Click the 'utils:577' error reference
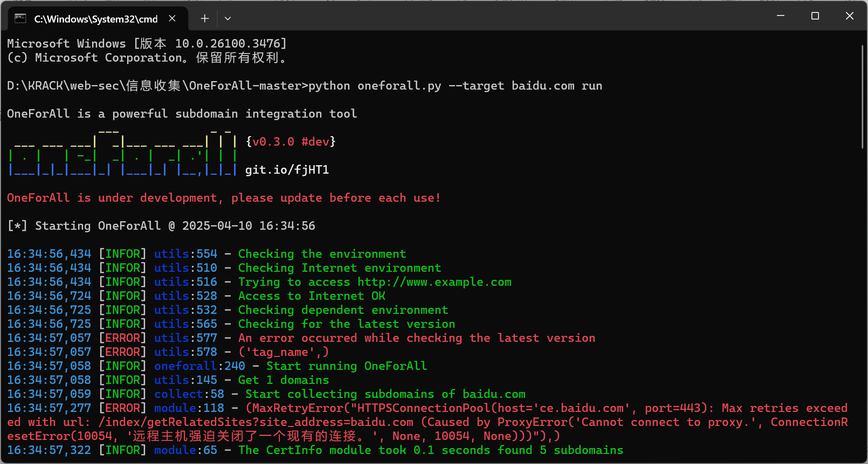Viewport: 868px width, 464px height. [x=185, y=338]
